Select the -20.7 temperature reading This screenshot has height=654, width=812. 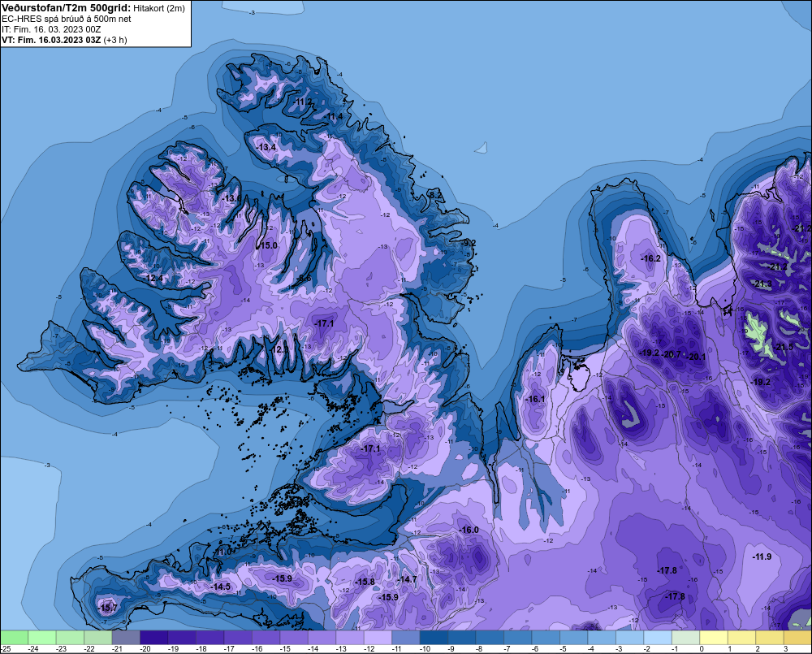click(672, 354)
